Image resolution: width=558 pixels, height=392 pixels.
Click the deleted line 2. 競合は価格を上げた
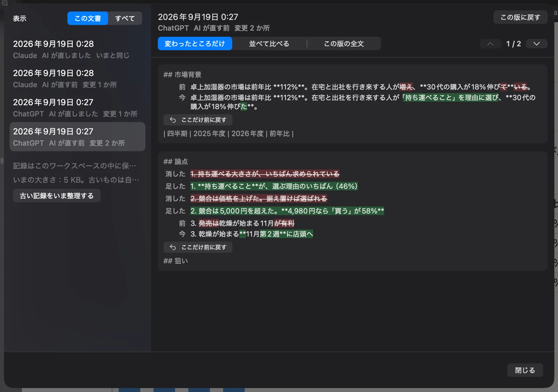258,199
